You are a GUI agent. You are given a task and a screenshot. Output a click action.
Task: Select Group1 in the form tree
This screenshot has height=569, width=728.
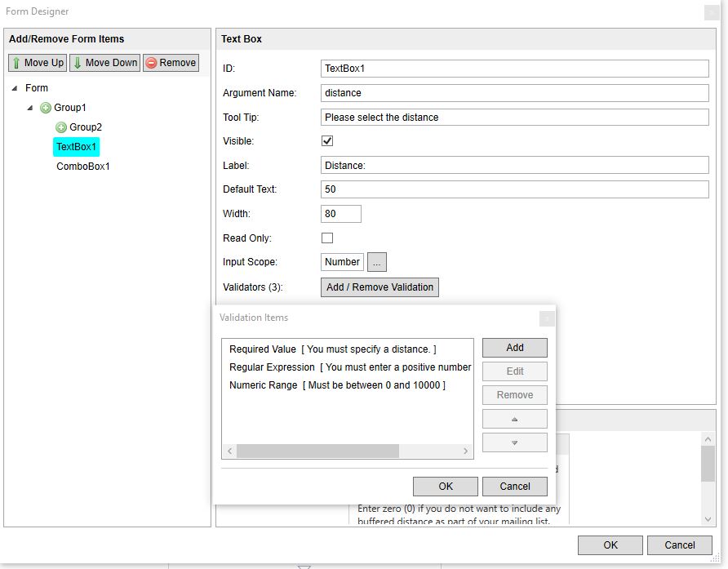[69, 108]
